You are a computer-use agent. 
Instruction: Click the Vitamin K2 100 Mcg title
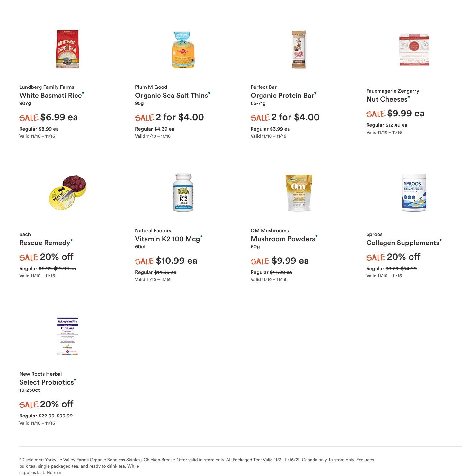coord(167,239)
